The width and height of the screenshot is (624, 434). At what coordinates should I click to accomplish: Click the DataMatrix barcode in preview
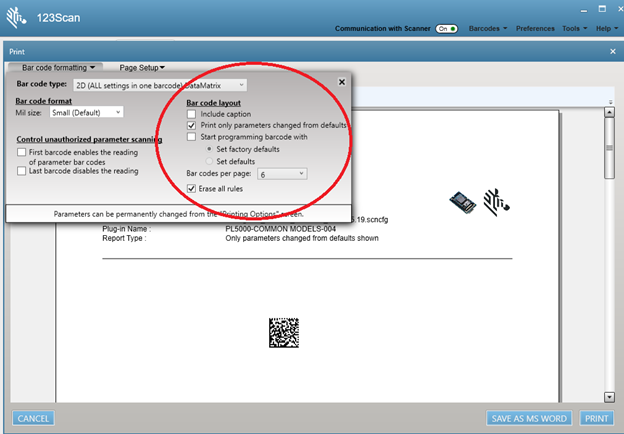[x=284, y=333]
